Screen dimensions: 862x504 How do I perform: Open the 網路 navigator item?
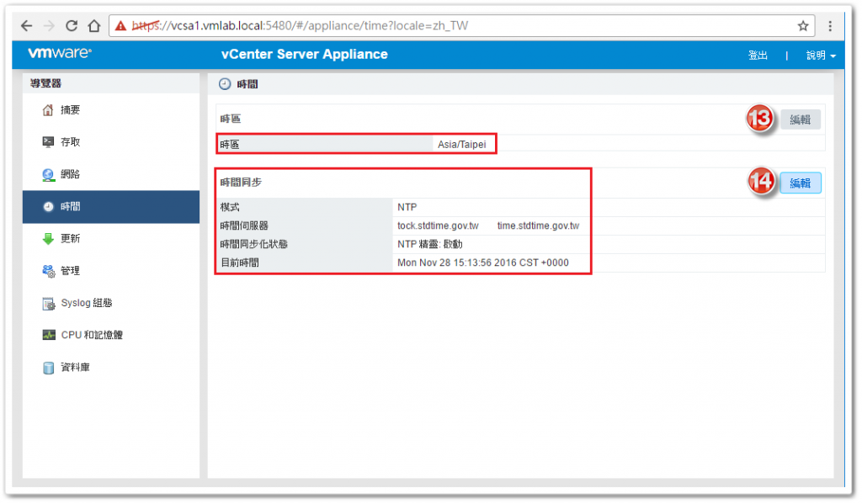pyautogui.click(x=111, y=174)
